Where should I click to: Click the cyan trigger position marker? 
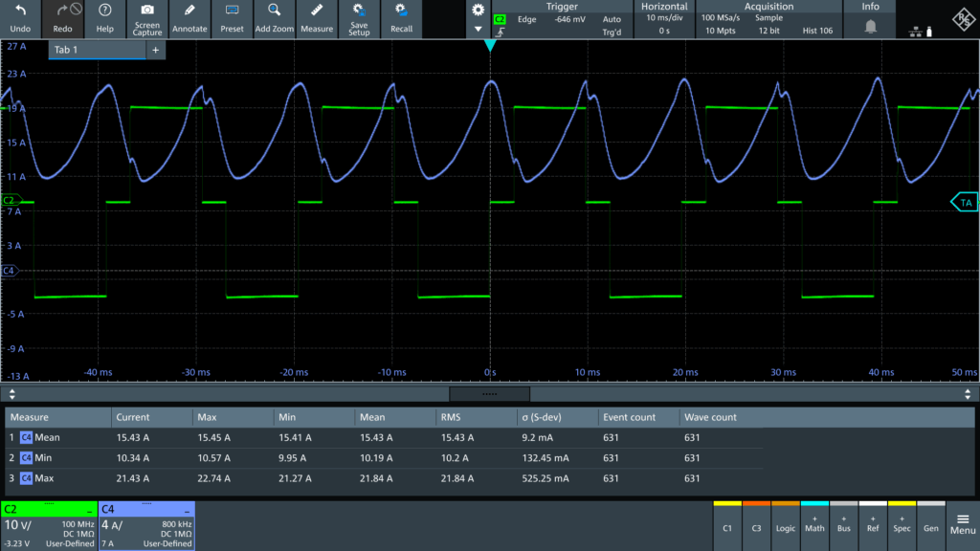pyautogui.click(x=490, y=45)
